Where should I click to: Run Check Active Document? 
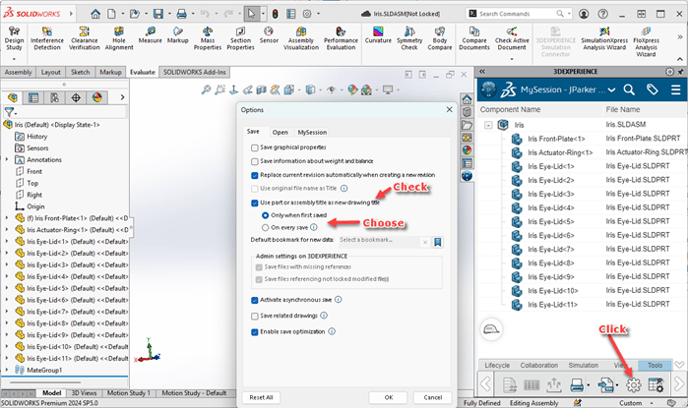(512, 38)
